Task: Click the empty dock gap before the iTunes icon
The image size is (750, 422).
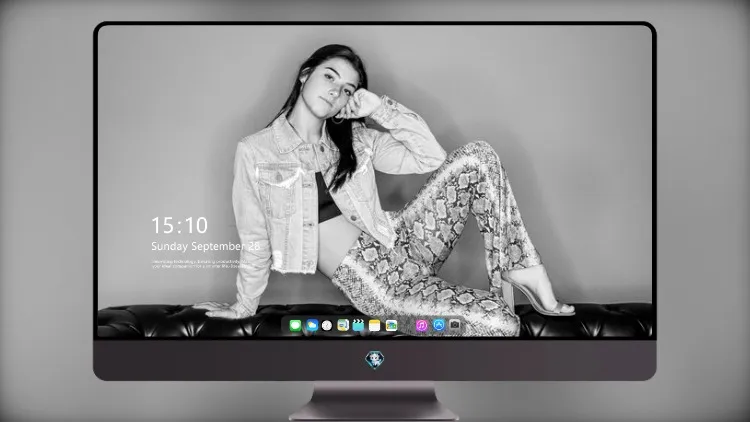Action: click(x=407, y=326)
